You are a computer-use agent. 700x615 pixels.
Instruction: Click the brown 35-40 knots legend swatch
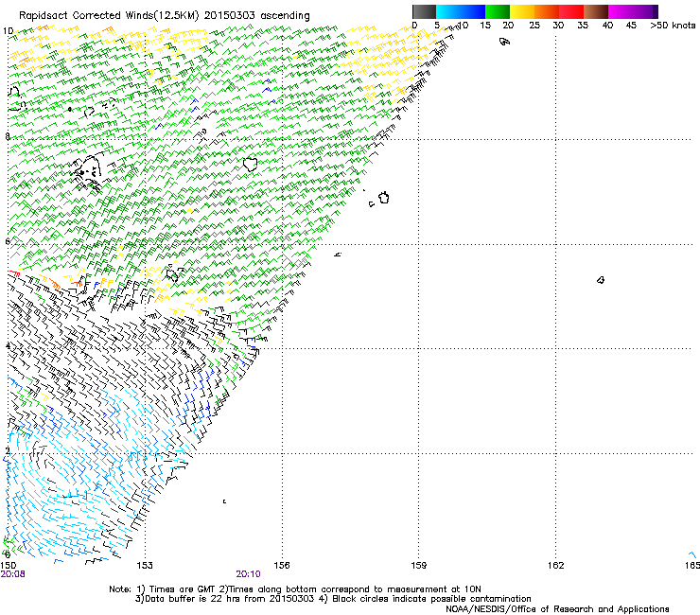pyautogui.click(x=596, y=11)
